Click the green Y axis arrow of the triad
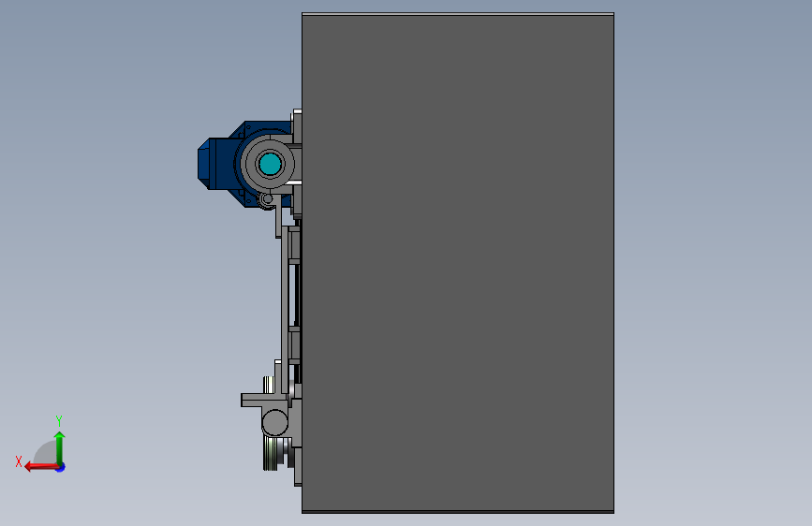The height and width of the screenshot is (526, 812). [60, 447]
